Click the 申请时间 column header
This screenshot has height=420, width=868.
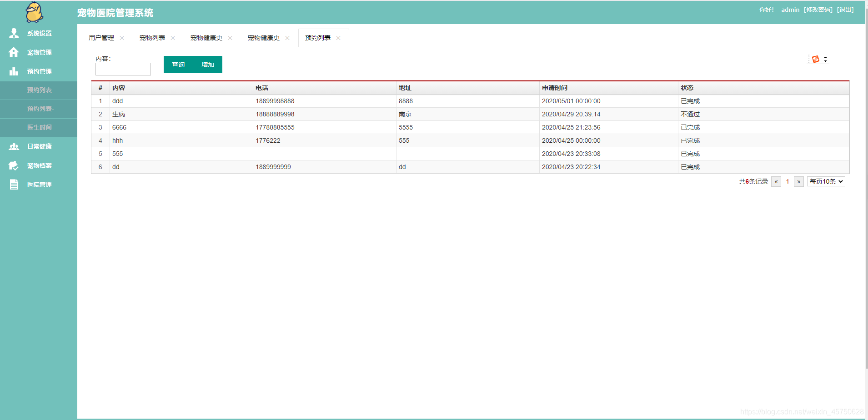coord(609,88)
